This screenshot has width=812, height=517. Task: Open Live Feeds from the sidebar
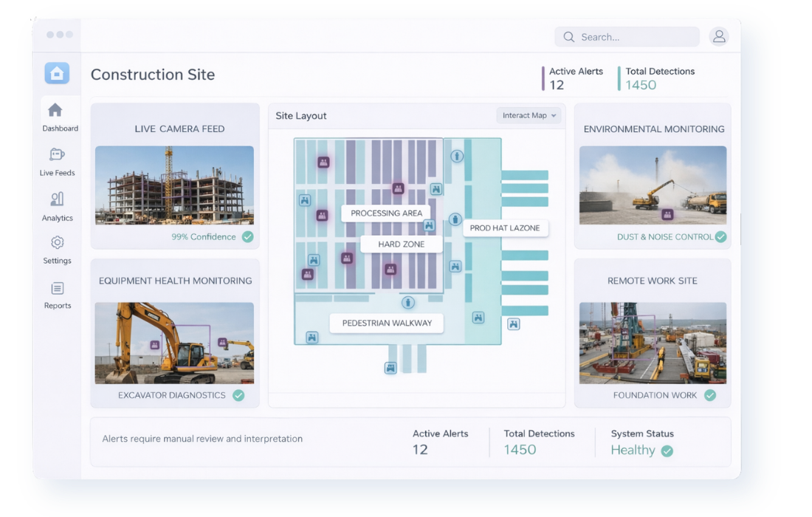point(57,161)
